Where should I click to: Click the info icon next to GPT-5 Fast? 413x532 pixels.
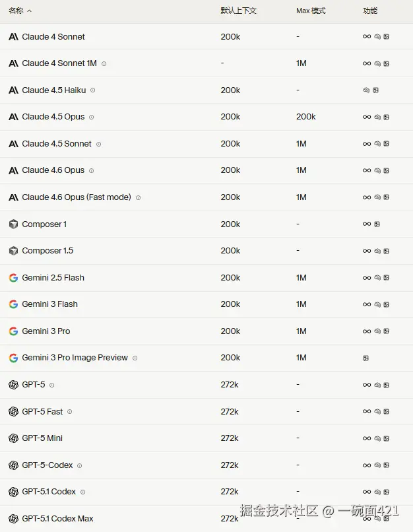click(70, 412)
